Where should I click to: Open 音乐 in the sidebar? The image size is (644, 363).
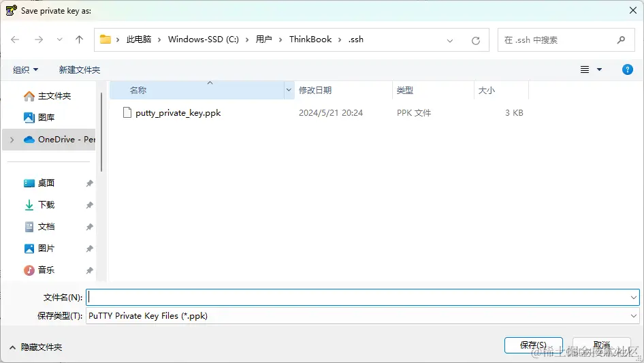point(39,270)
